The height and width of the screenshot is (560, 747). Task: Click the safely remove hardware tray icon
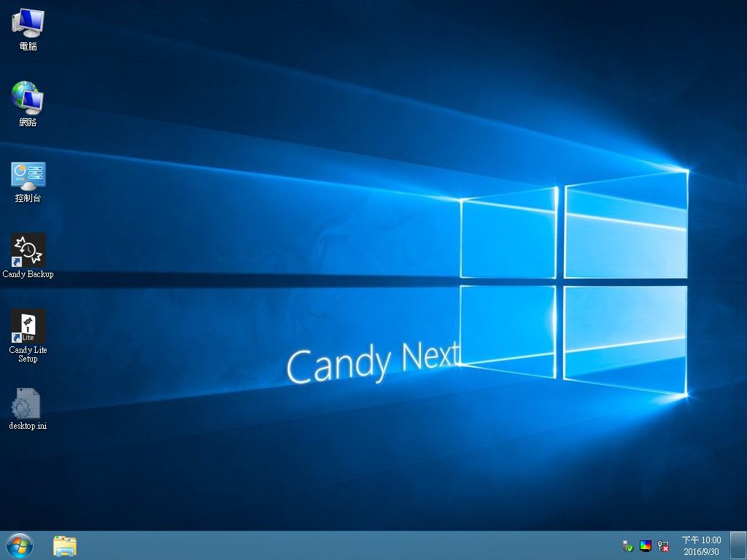(627, 545)
